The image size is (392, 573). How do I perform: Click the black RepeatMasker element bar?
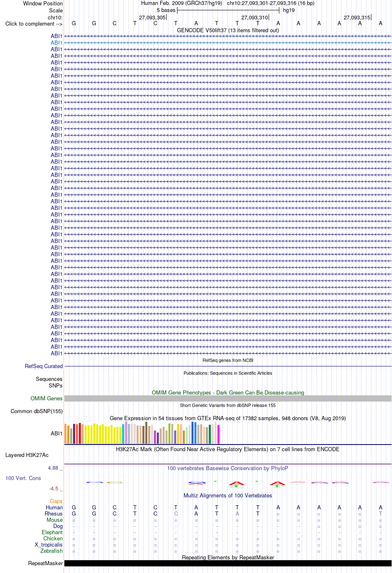point(228,563)
